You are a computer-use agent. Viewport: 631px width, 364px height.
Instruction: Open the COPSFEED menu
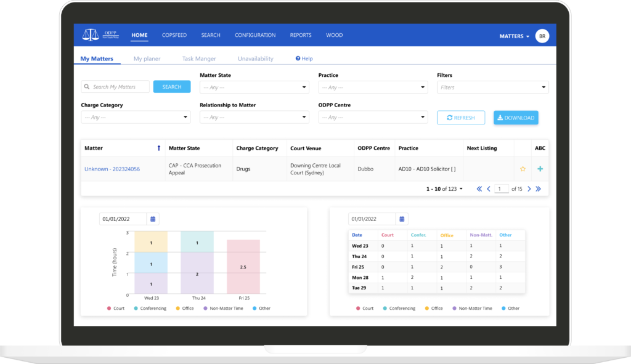[174, 35]
